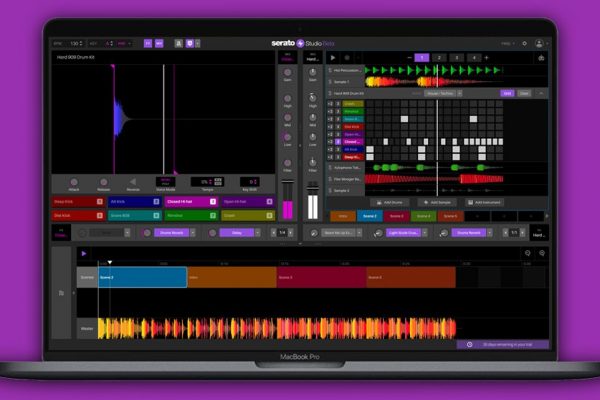Toggle the number box on Alt Kick row
This screenshot has height=400, width=600.
[x=338, y=150]
